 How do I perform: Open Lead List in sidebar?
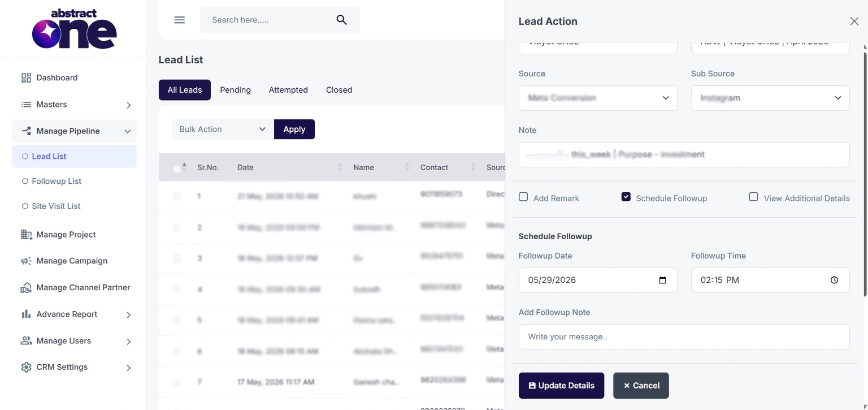(x=74, y=156)
